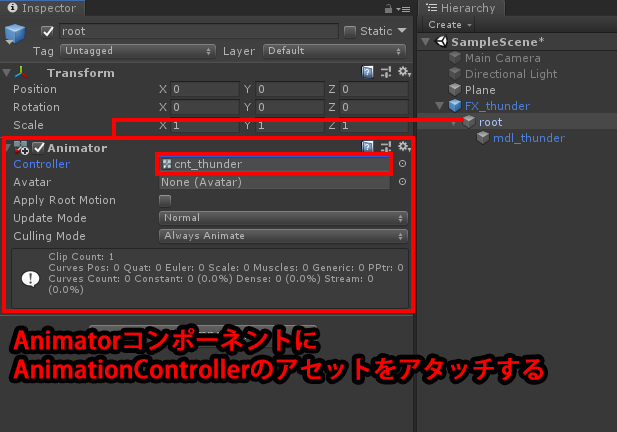Select Directional Light in Hierarchy
Image resolution: width=617 pixels, height=432 pixels.
[x=511, y=74]
